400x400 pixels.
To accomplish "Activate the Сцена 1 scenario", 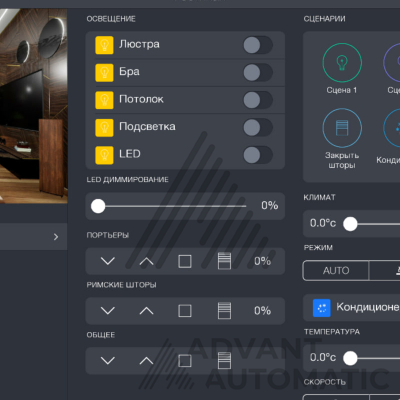I will coord(342,63).
